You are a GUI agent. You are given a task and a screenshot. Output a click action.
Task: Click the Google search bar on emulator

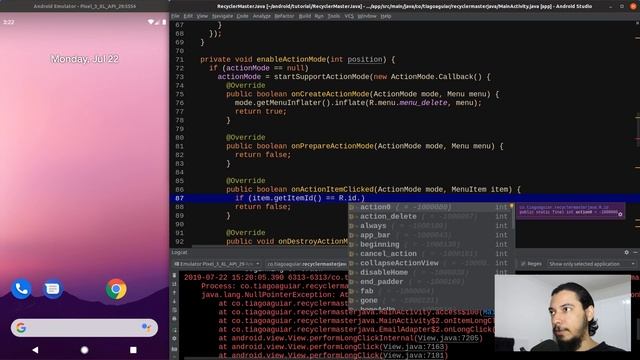[84, 327]
